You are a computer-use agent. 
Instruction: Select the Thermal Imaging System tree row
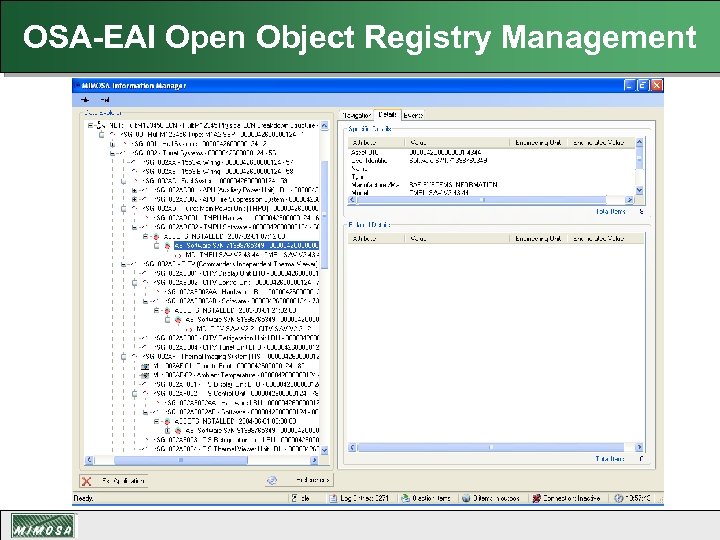coord(231,356)
